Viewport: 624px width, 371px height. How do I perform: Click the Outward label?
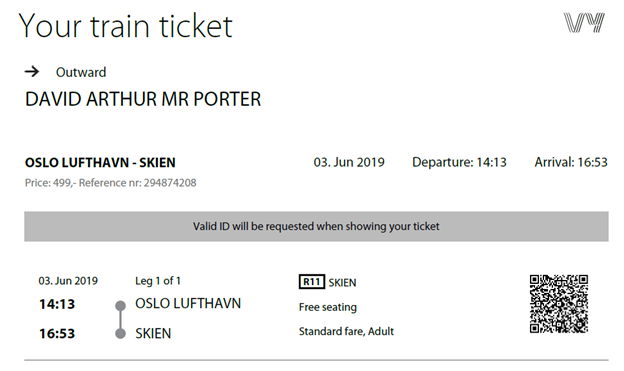(81, 72)
